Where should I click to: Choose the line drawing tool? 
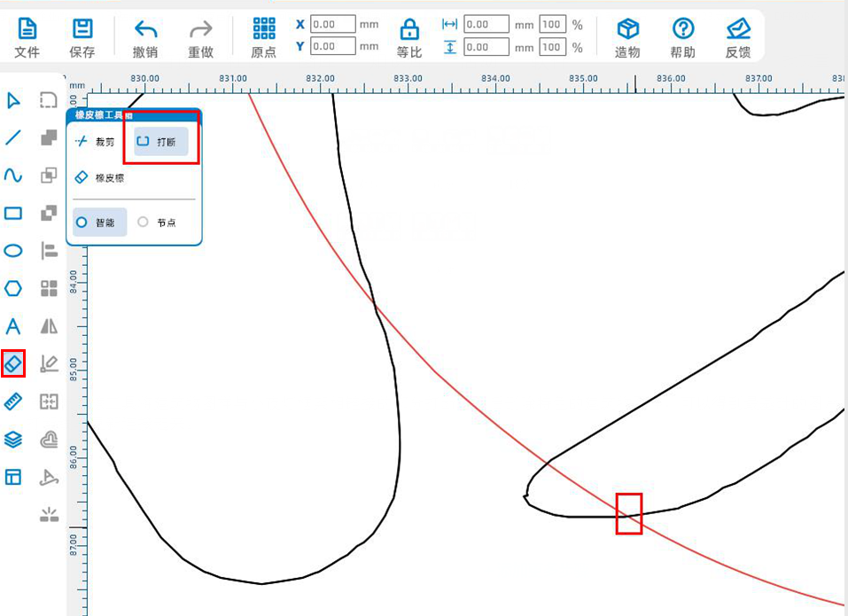click(x=13, y=137)
